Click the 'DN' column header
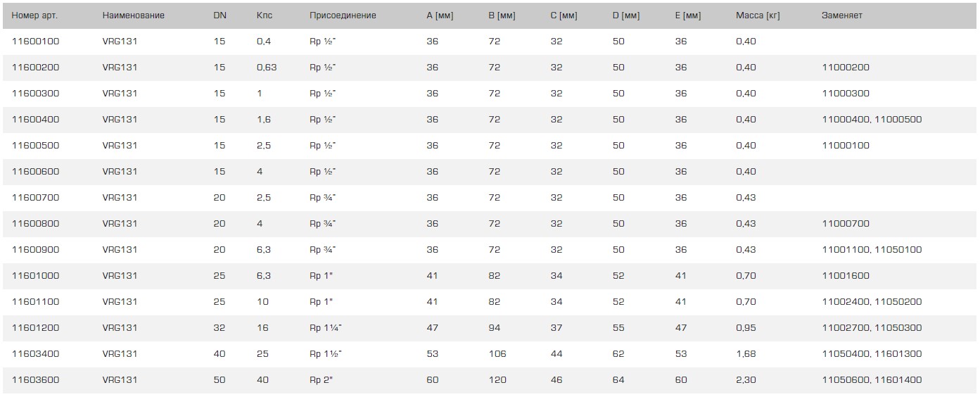The width and height of the screenshot is (980, 397). [x=219, y=15]
